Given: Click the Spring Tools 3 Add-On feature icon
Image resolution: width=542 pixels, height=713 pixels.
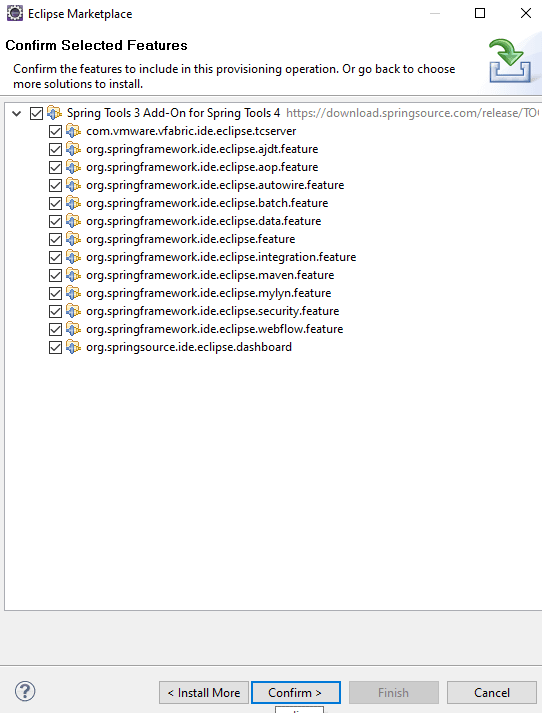Looking at the screenshot, I should coord(54,113).
